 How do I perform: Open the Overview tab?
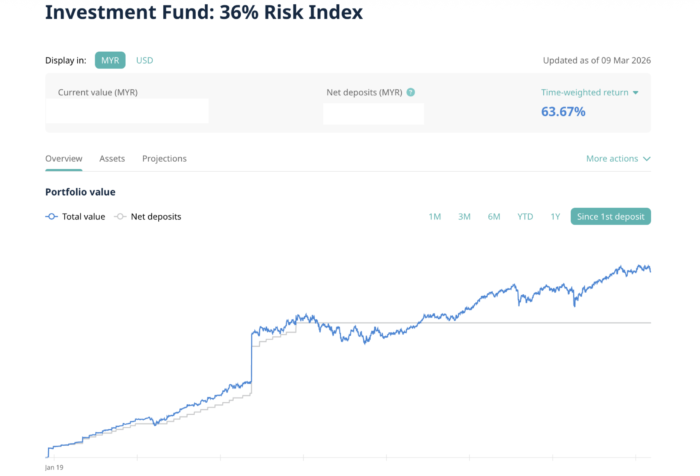[64, 159]
